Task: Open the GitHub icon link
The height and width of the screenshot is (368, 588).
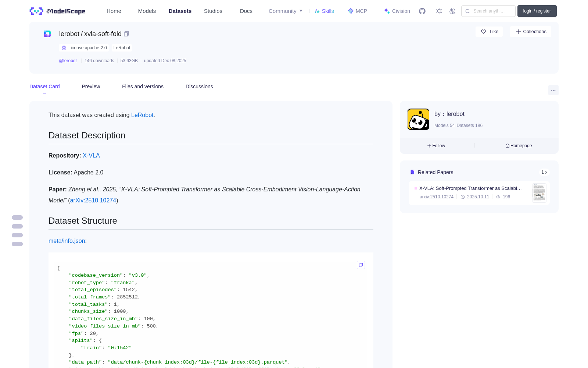Action: coord(422,11)
